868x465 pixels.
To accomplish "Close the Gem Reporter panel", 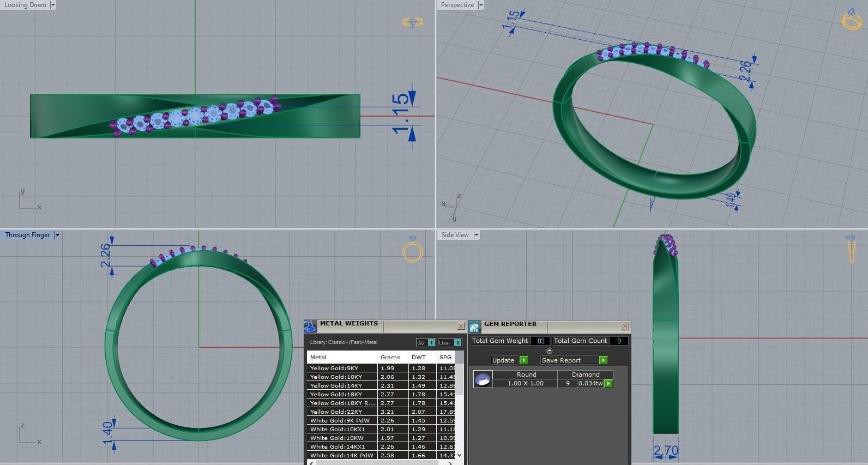I will coord(625,326).
